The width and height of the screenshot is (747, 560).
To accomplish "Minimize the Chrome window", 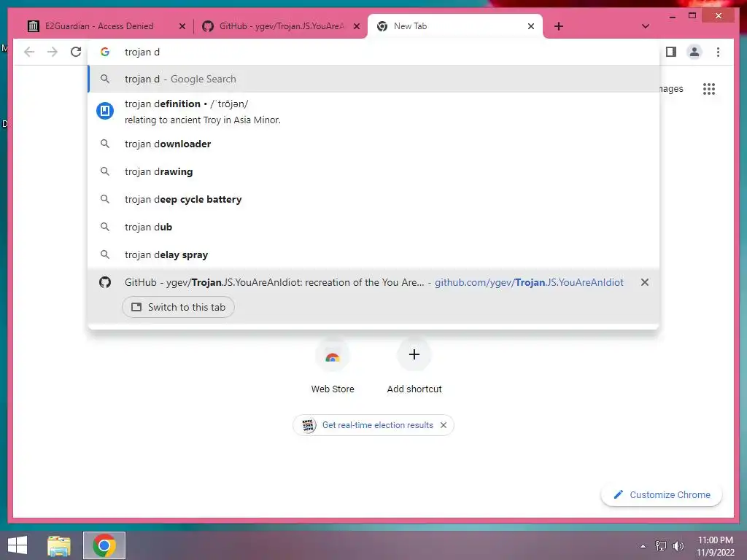I will (x=673, y=16).
